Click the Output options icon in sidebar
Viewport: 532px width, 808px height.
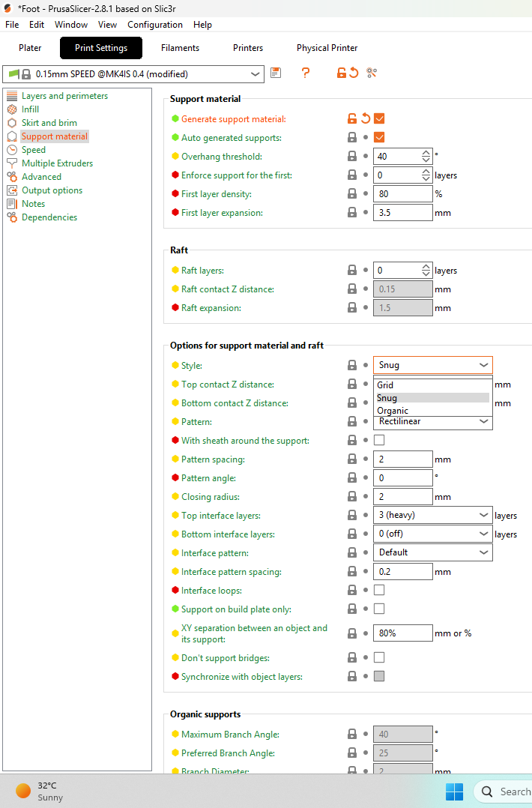(x=12, y=190)
